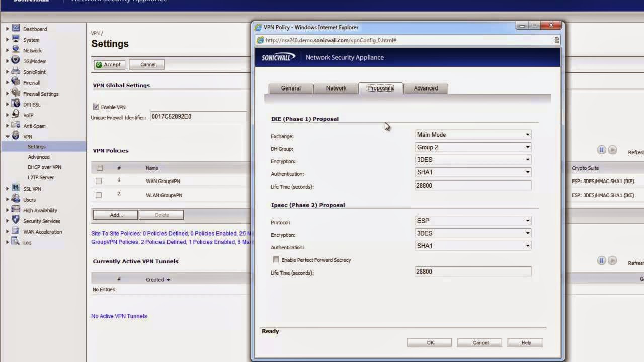Click Cancel on Settings page
The image size is (644, 362).
[148, 64]
